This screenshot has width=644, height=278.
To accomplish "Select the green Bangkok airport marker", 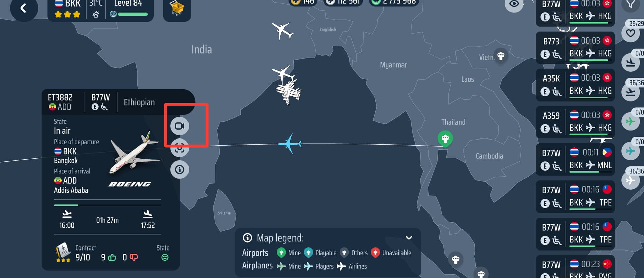I will coord(445,138).
